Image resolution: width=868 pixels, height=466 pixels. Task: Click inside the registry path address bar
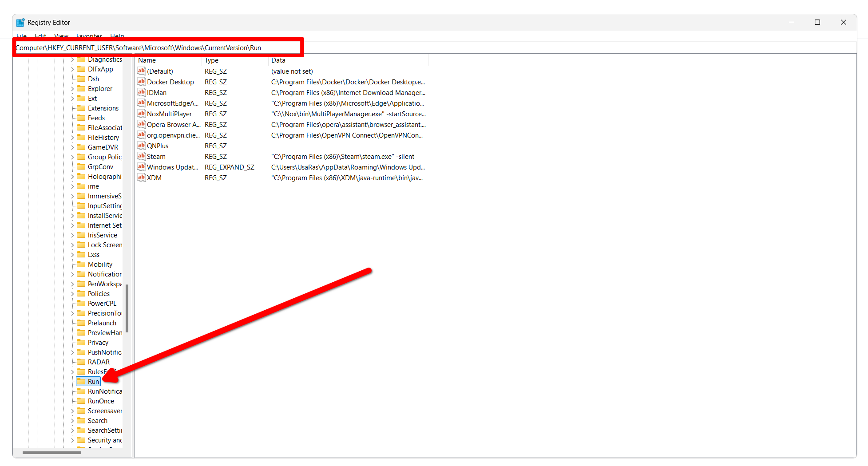pyautogui.click(x=155, y=47)
